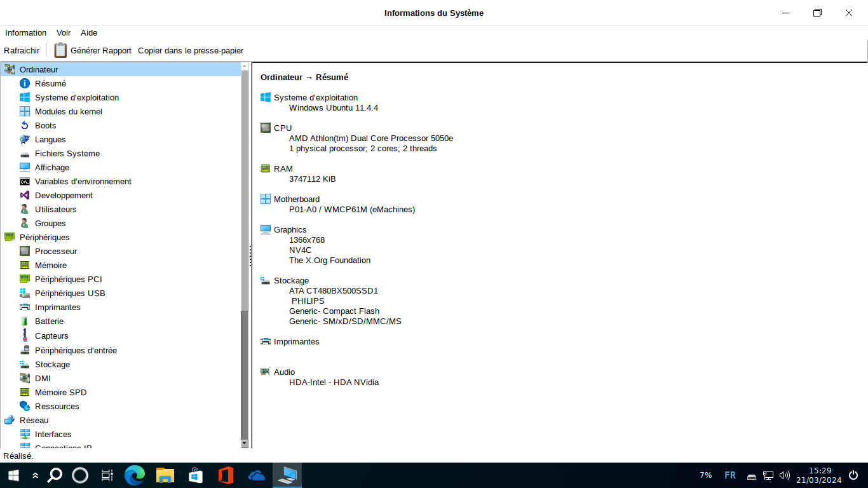
Task: Select the Capteurs thermometer icon
Action: tap(25, 335)
